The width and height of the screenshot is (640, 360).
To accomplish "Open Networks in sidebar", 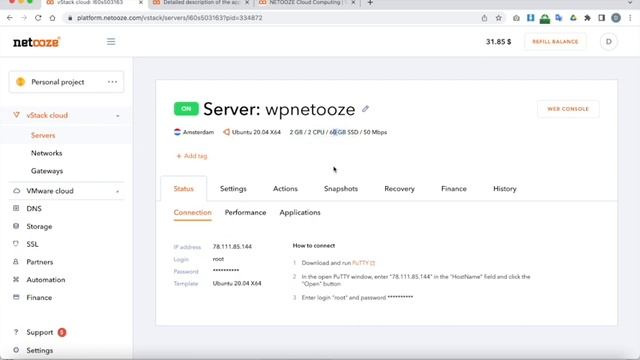I will point(47,153).
